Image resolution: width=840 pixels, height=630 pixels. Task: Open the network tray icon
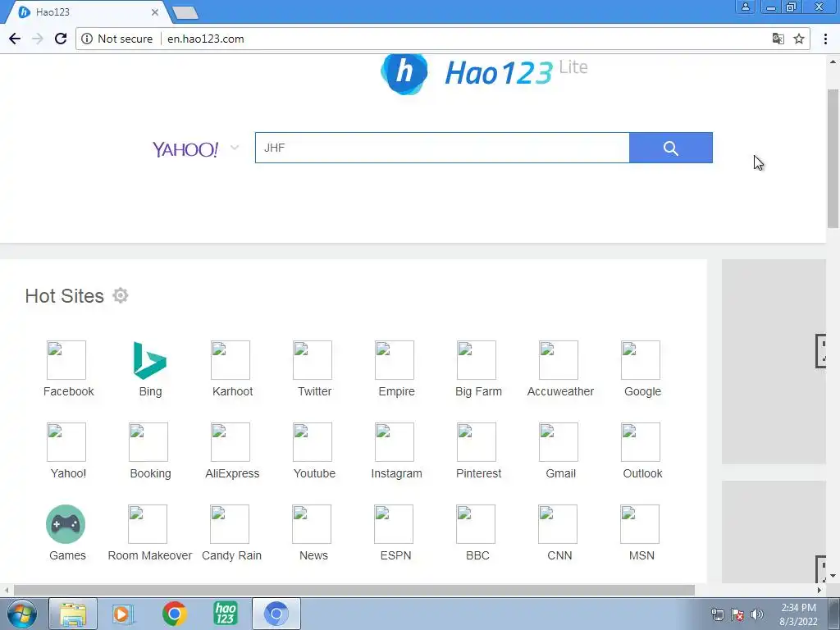click(x=717, y=614)
